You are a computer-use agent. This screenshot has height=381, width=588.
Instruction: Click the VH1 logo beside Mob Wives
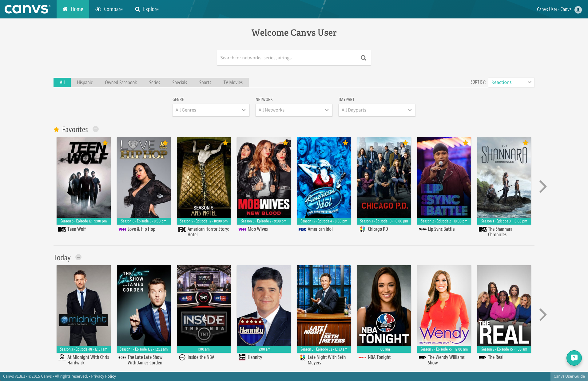point(242,229)
